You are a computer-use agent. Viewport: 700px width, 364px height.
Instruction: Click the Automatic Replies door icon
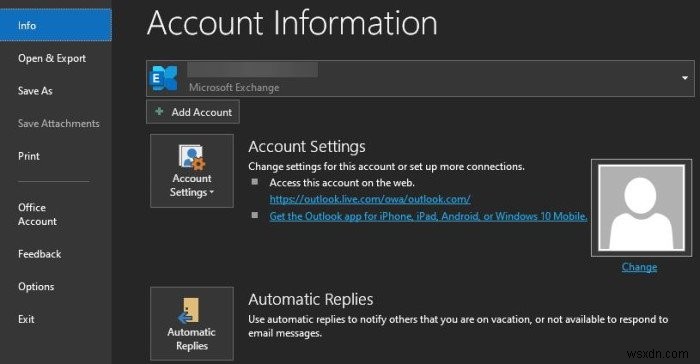tap(190, 310)
